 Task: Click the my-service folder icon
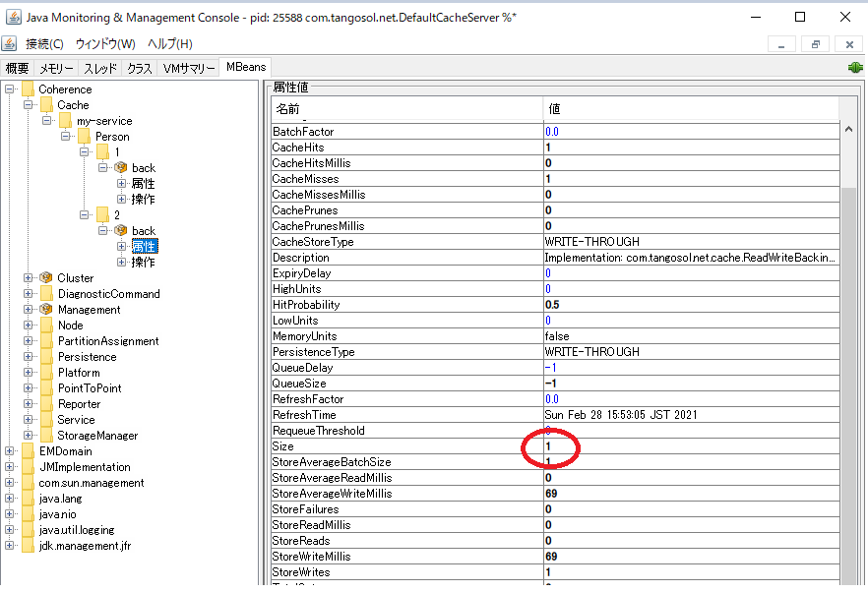65,121
